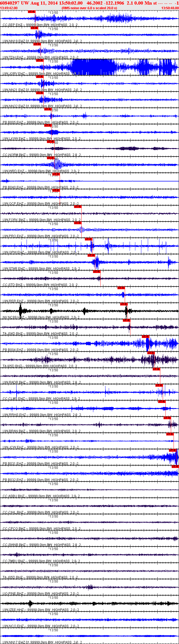The image size is (179, 644).
Task: Click the red pick marker on PB.B032 trace
Action: [175, 467]
